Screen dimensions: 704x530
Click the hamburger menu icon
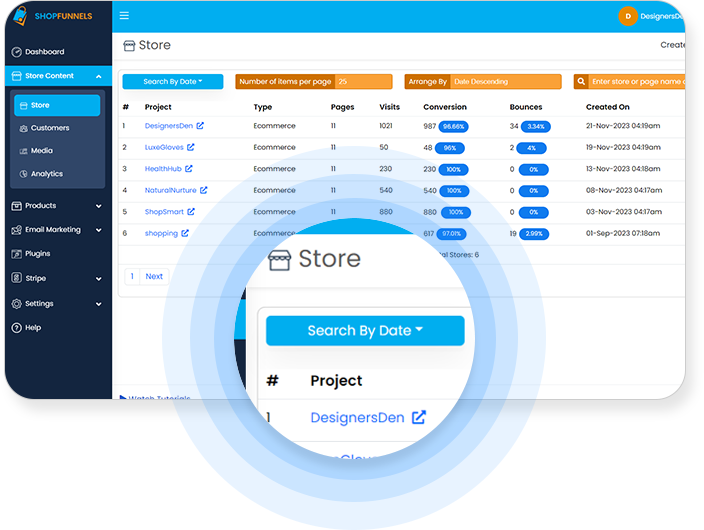coord(124,16)
